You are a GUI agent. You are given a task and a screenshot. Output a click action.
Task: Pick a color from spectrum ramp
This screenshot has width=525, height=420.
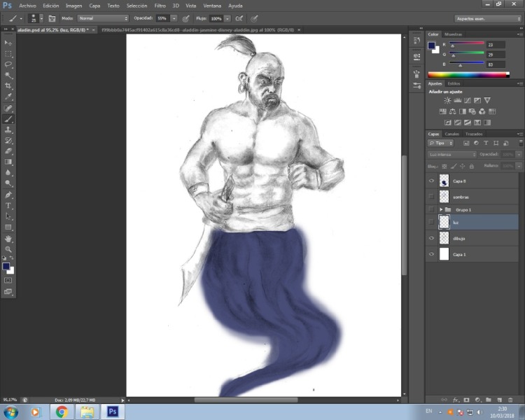click(x=468, y=75)
